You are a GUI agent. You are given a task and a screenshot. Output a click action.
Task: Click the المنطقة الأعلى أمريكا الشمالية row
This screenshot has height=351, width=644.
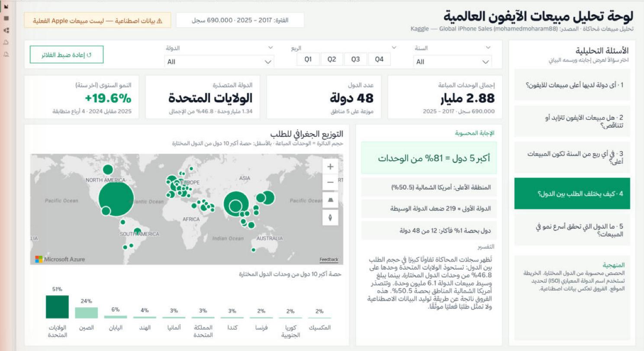click(x=429, y=187)
